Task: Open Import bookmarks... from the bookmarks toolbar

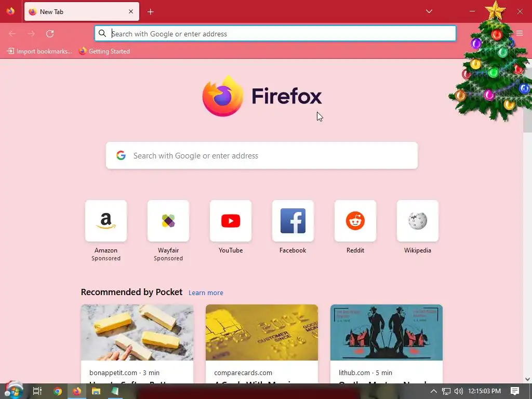Action: tap(39, 51)
